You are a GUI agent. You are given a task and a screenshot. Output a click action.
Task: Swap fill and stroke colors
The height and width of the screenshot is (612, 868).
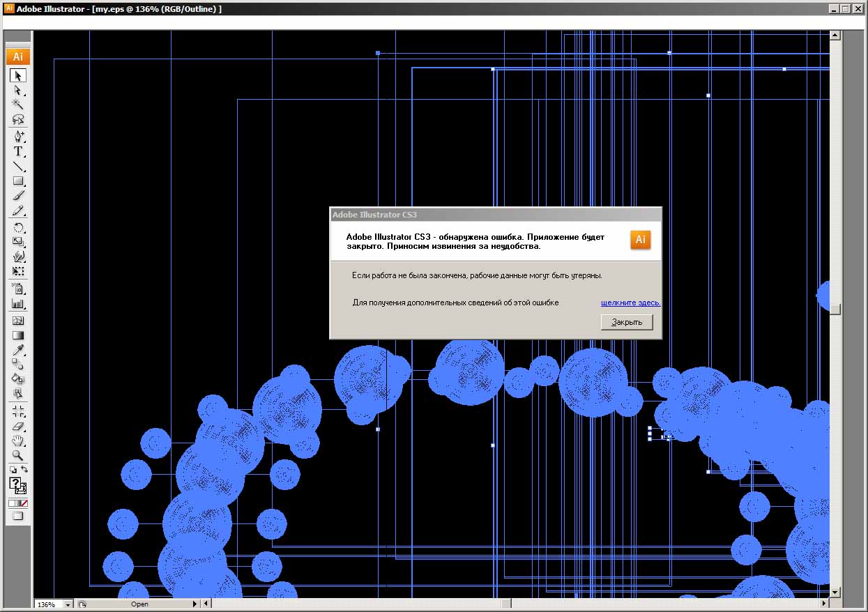click(24, 470)
